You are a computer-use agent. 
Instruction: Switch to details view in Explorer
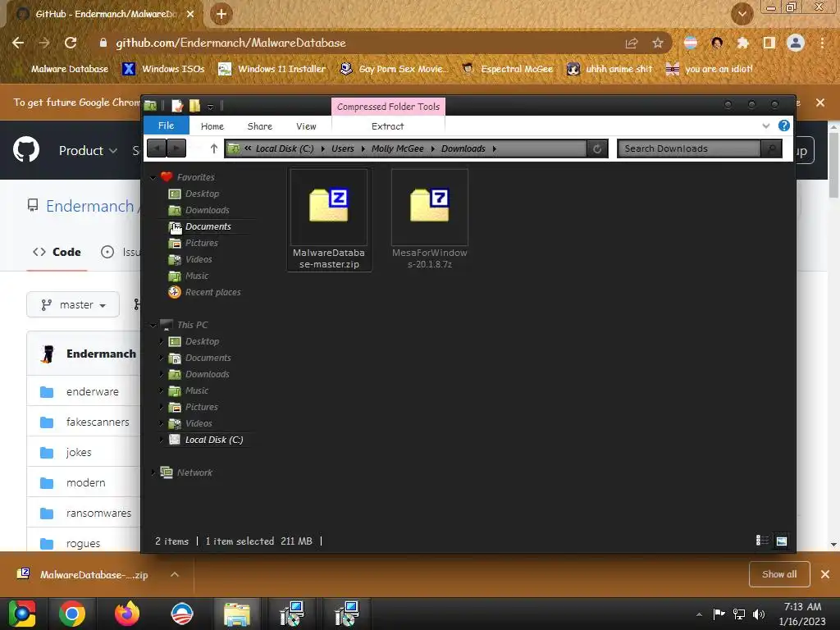click(x=762, y=541)
